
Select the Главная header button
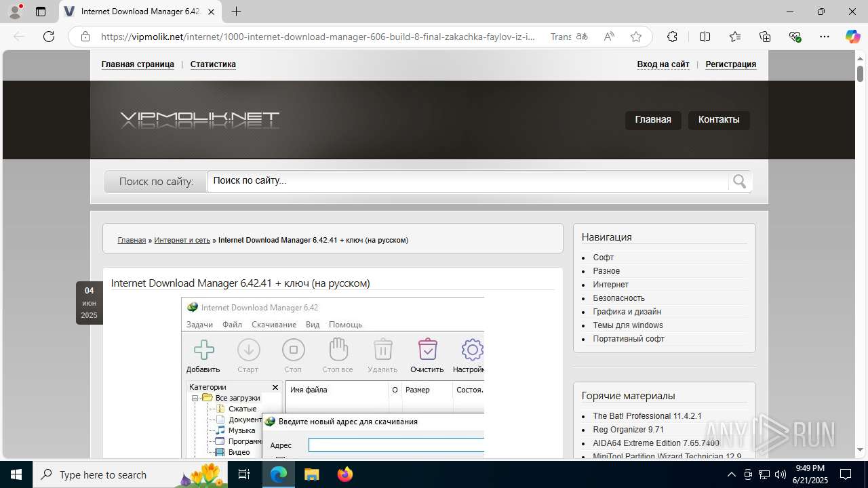[x=653, y=120]
